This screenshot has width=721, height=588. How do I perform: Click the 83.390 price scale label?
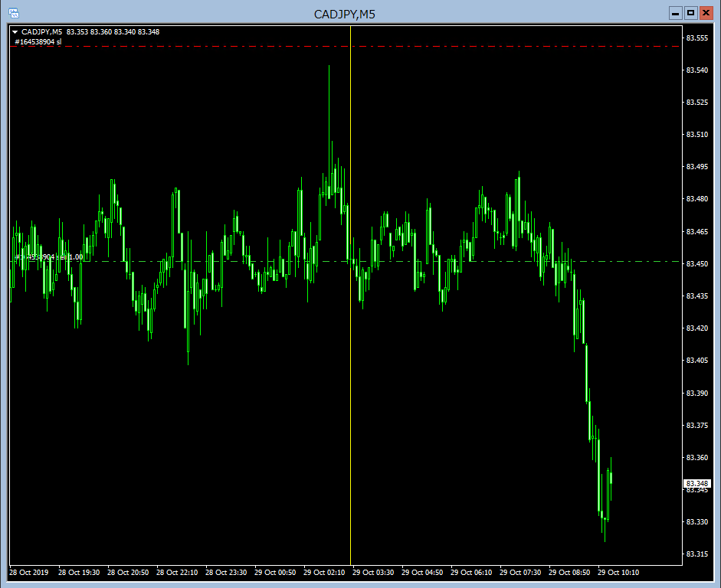697,394
